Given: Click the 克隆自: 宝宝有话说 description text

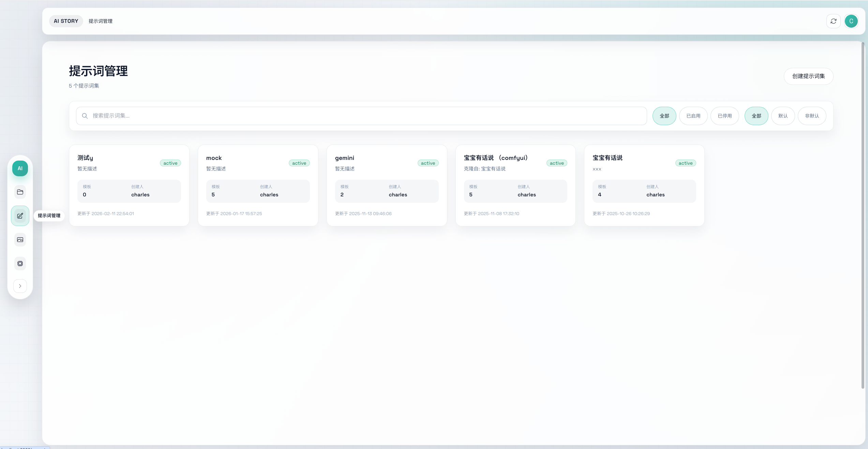Looking at the screenshot, I should pyautogui.click(x=485, y=169).
